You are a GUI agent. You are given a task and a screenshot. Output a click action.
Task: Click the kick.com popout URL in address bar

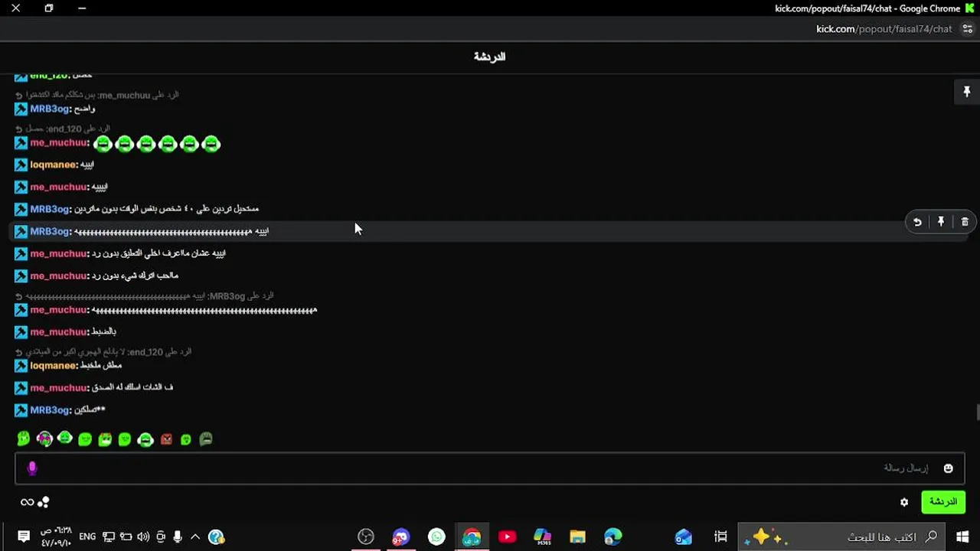click(884, 29)
